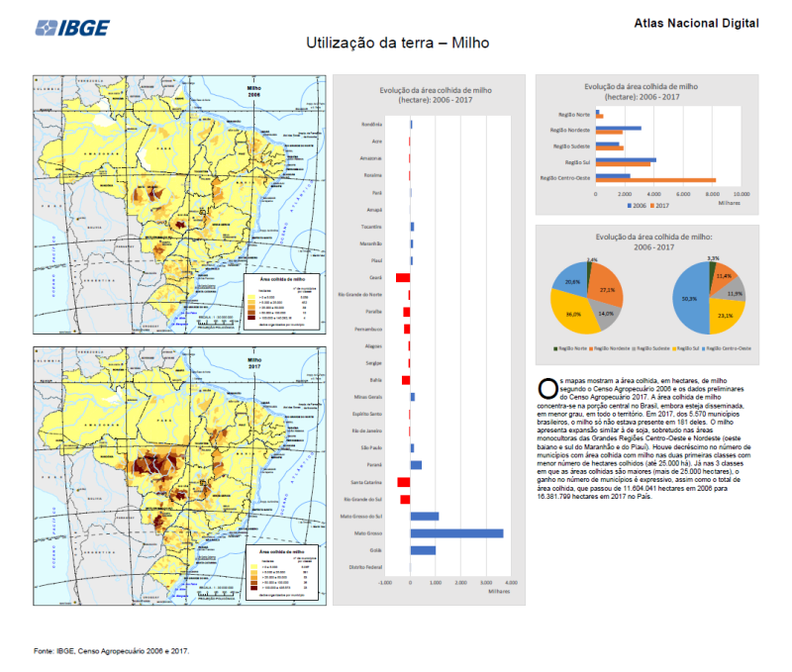The height and width of the screenshot is (672, 792).
Task: Select the Goiás bar in state chart
Action: pos(423,550)
